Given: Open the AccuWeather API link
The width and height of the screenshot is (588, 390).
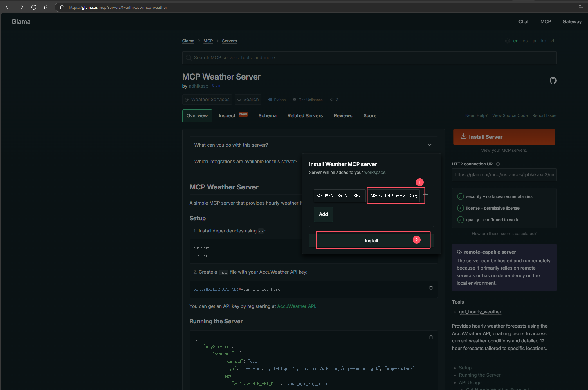Looking at the screenshot, I should [x=296, y=306].
